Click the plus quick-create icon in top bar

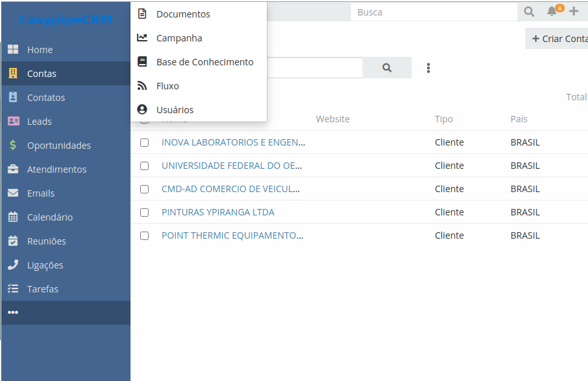click(x=573, y=11)
